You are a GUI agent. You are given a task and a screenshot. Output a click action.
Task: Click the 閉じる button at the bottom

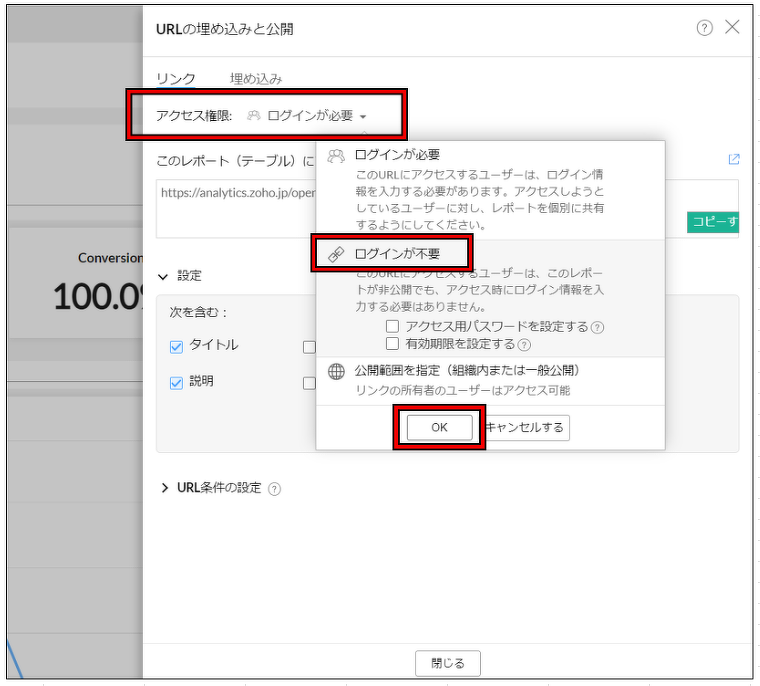448,663
